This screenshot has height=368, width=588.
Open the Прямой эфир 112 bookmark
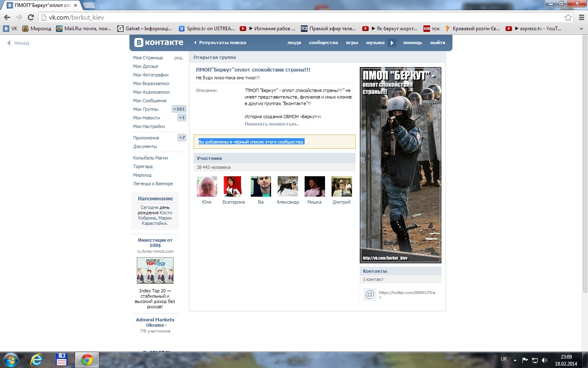[328, 29]
